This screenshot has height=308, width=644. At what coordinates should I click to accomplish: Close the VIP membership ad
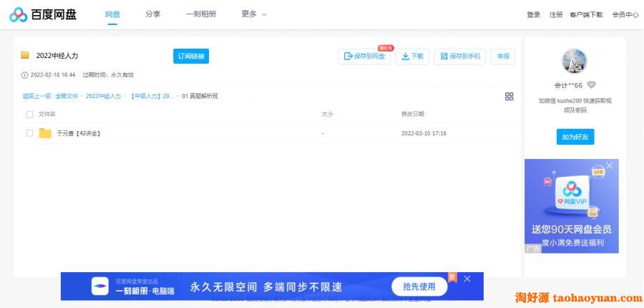610,165
